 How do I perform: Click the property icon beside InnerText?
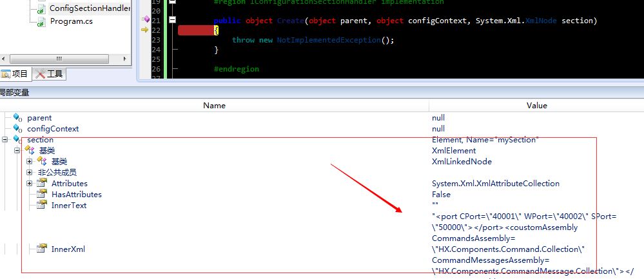42,206
